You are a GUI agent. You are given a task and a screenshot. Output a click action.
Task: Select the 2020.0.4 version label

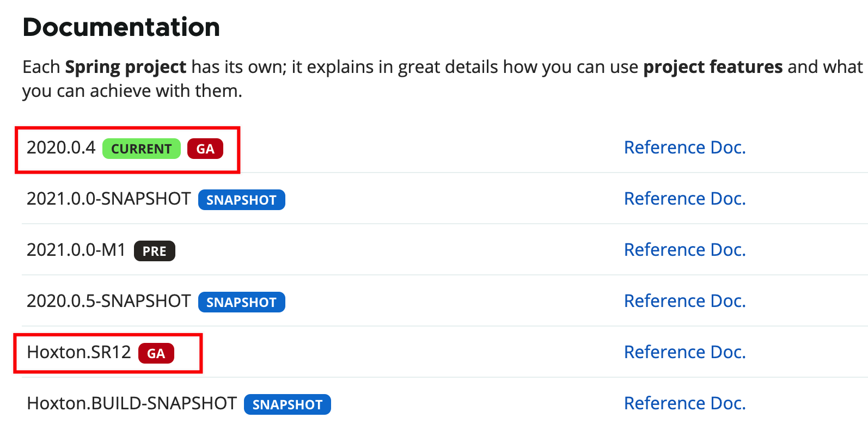point(61,148)
